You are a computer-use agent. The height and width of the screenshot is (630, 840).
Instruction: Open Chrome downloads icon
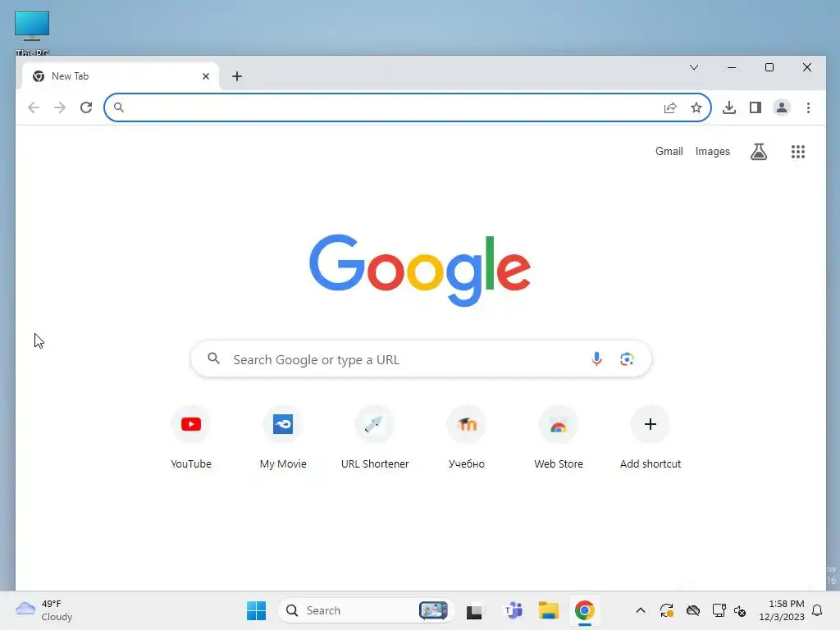[729, 107]
